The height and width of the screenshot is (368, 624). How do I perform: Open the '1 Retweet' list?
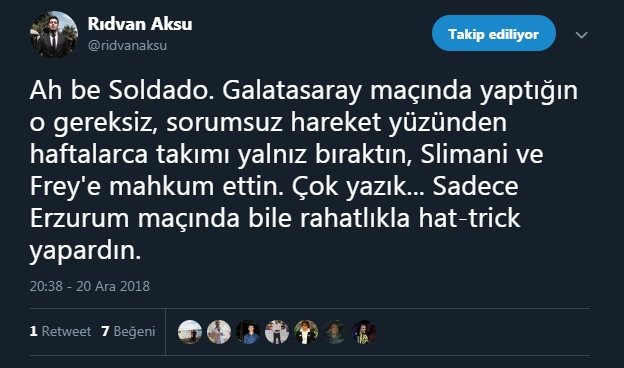point(60,331)
